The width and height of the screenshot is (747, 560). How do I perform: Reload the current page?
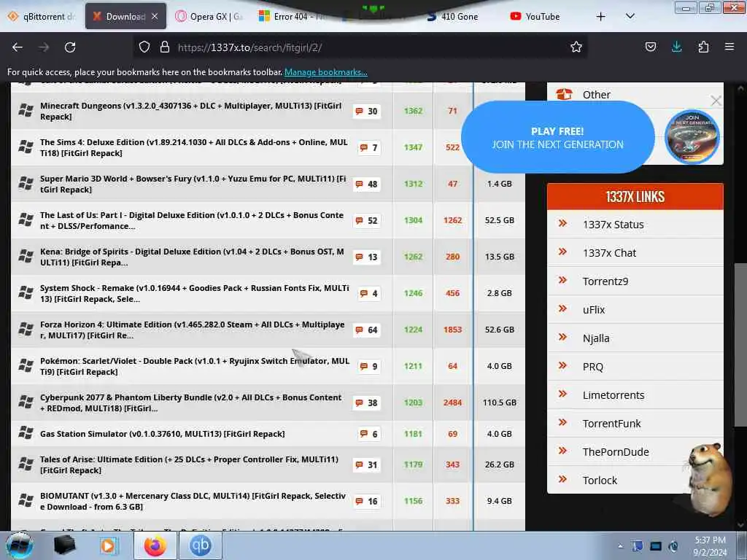click(x=70, y=47)
